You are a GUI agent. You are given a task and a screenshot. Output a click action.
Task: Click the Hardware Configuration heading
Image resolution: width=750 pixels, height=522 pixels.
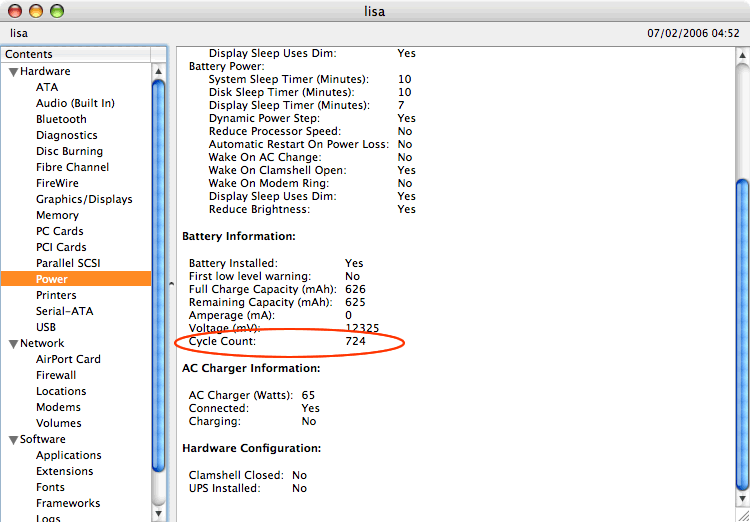point(252,448)
